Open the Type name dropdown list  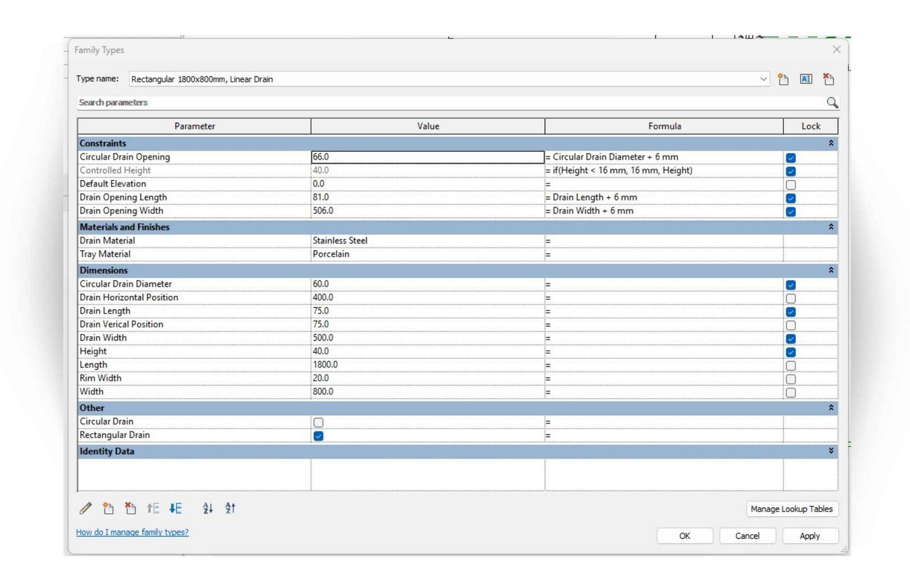[x=763, y=79]
